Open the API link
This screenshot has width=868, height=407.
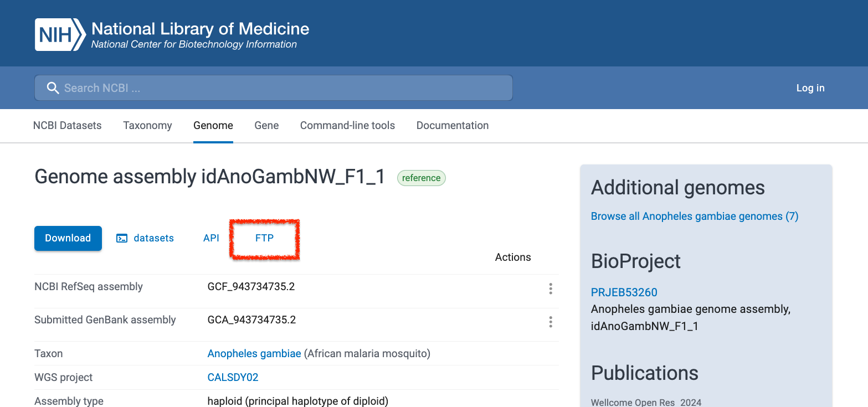click(211, 238)
